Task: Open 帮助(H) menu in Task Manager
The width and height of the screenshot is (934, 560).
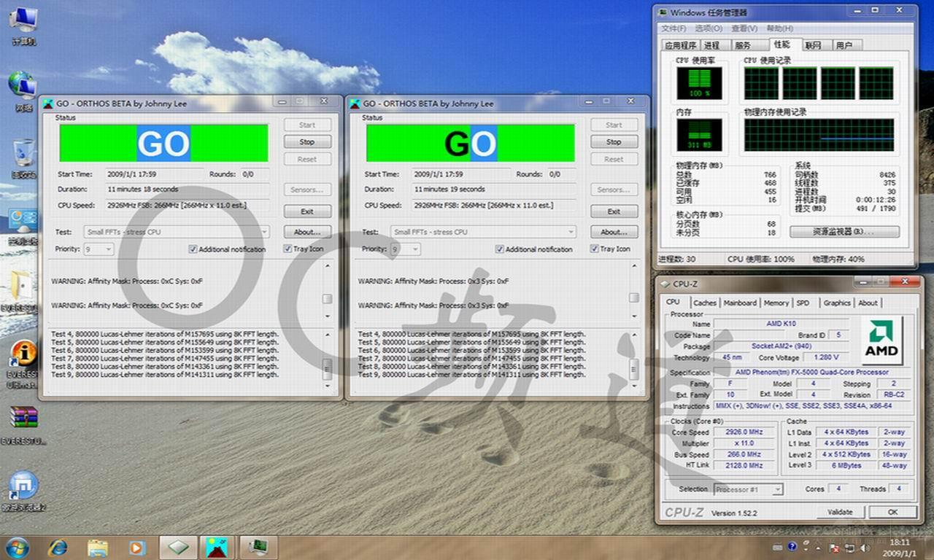Action: (x=780, y=28)
